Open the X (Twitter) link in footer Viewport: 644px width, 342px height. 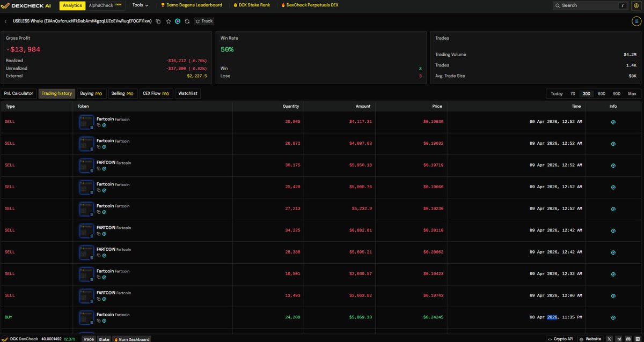[610, 339]
